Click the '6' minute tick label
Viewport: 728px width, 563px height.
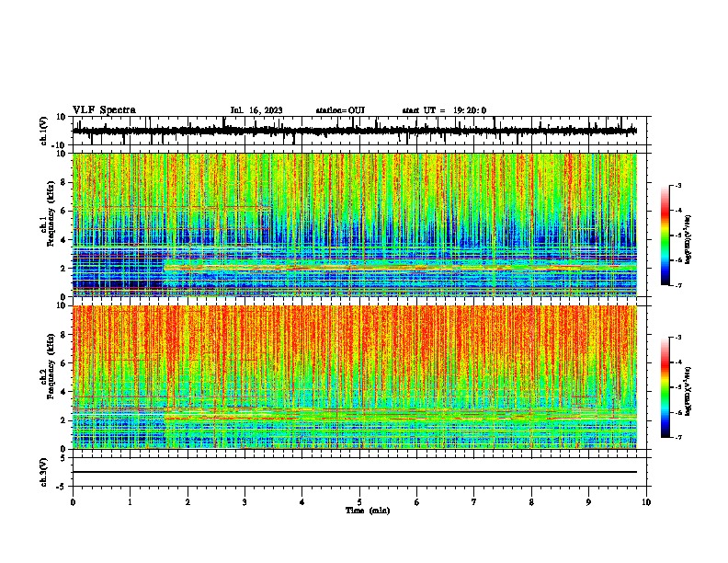click(417, 502)
